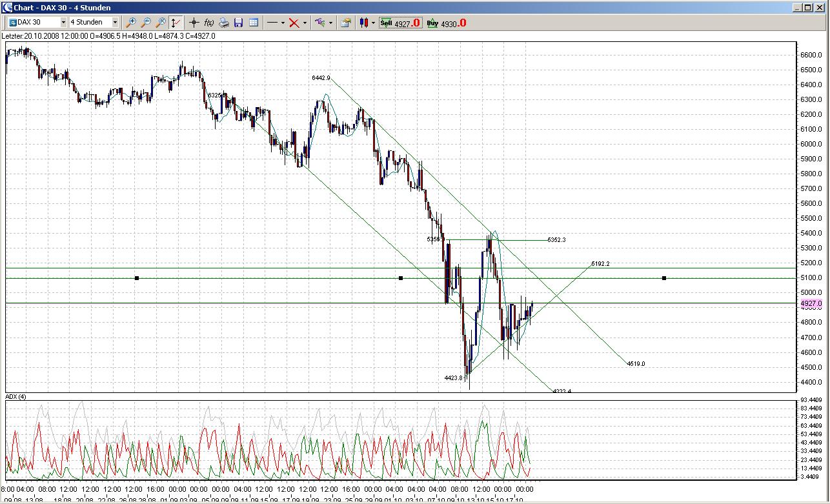Click the chart window title bar icon
Viewport: 830px width, 504px height.
[x=7, y=7]
